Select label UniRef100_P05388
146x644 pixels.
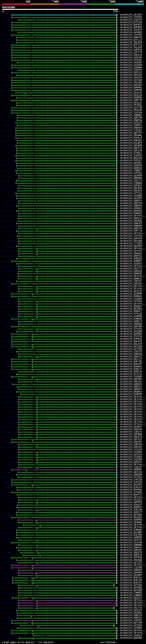(131, 459)
